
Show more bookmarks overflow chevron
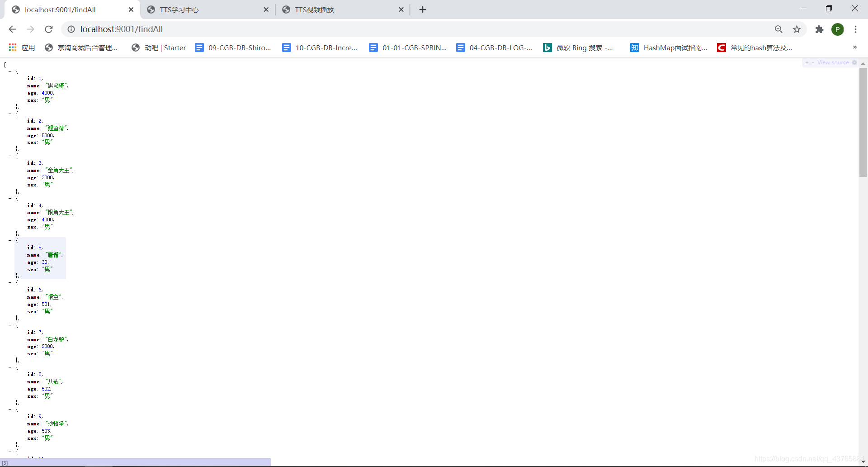pyautogui.click(x=854, y=47)
